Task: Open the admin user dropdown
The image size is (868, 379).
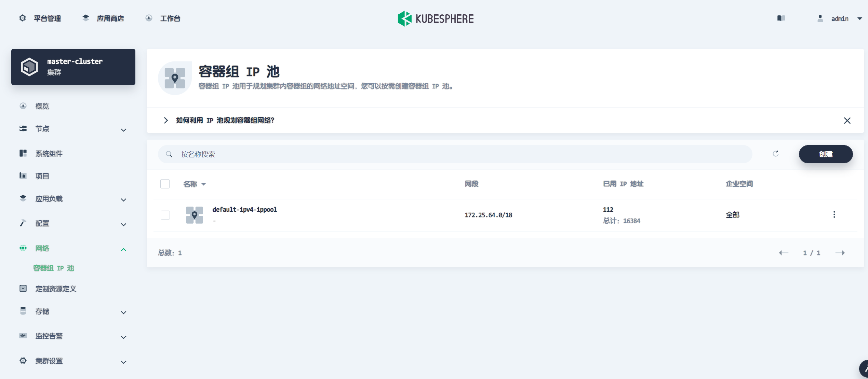Action: (840, 18)
